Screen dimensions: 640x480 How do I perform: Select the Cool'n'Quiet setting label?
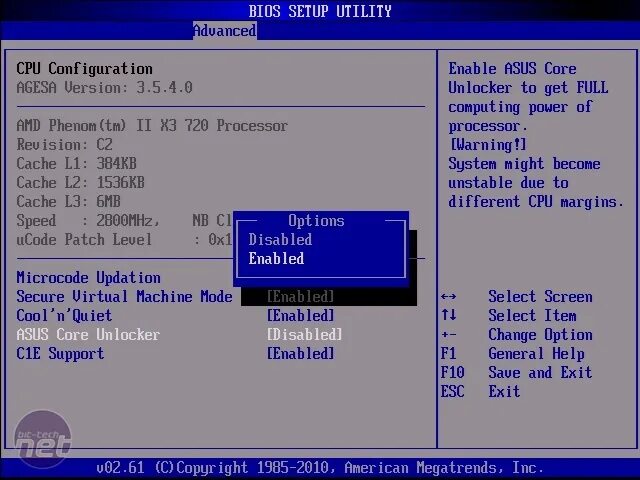pyautogui.click(x=64, y=316)
